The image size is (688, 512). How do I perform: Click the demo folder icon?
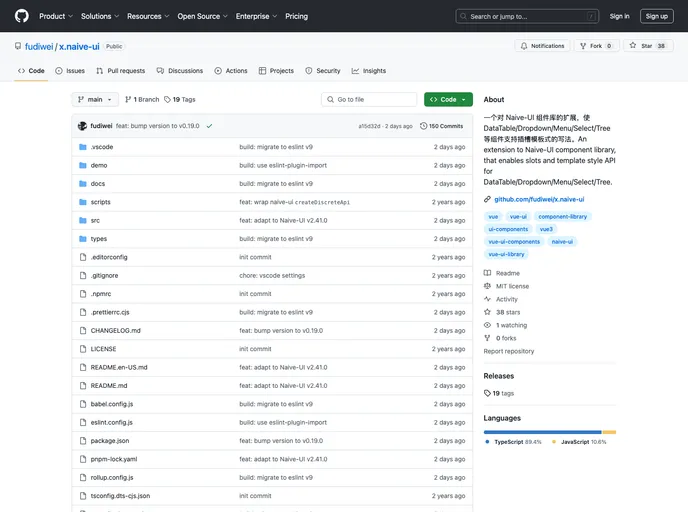(x=82, y=165)
